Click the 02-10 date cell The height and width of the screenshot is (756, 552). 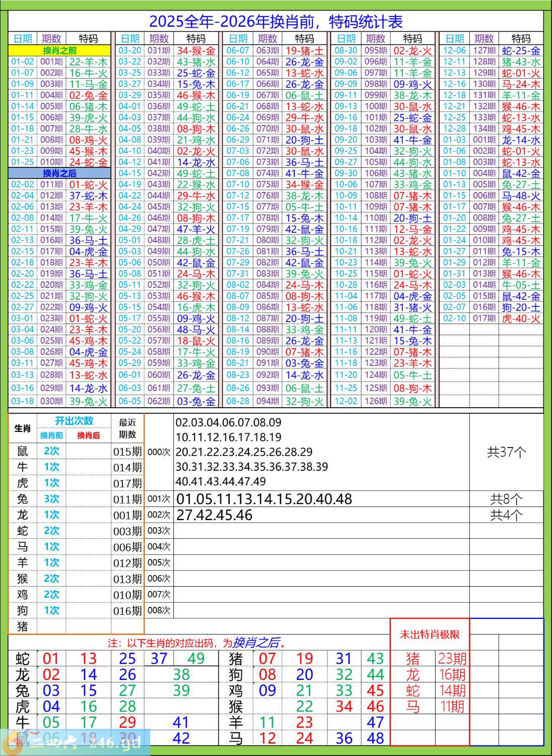tap(454, 319)
